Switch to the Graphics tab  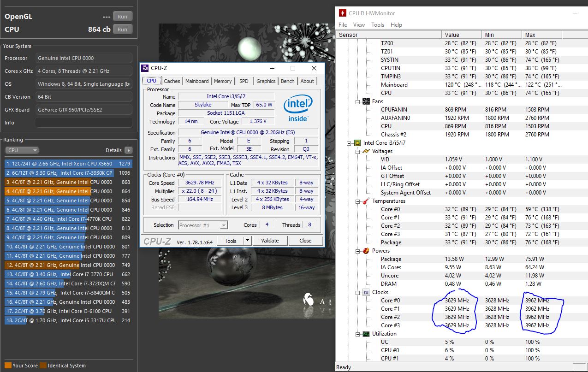pos(266,81)
